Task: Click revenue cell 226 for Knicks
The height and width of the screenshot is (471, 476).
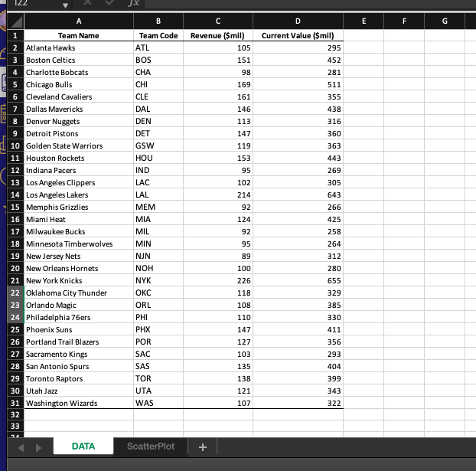Action: [218, 281]
